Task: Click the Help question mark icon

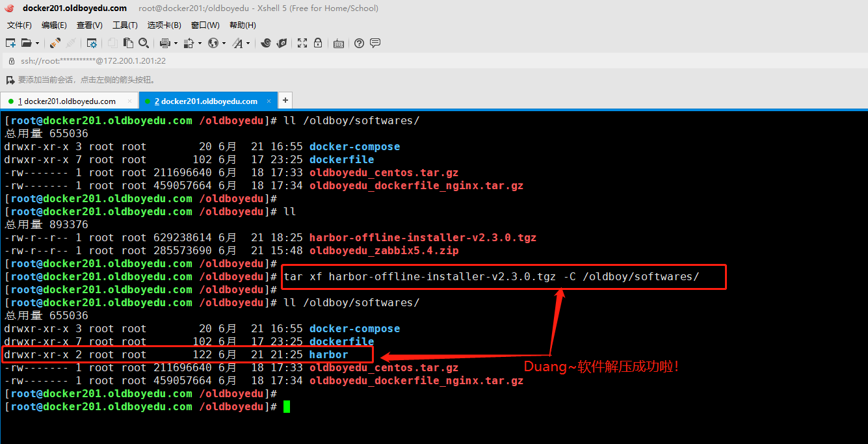Action: pyautogui.click(x=360, y=43)
